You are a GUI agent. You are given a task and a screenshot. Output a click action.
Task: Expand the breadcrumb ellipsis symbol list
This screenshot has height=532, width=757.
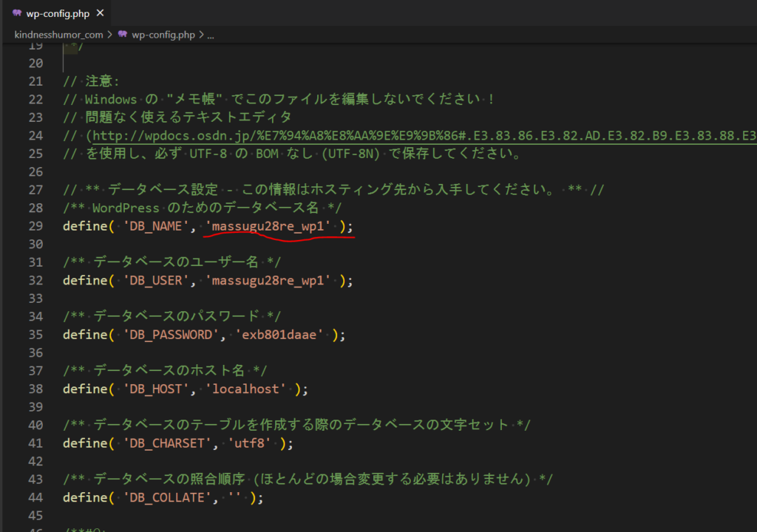click(211, 35)
